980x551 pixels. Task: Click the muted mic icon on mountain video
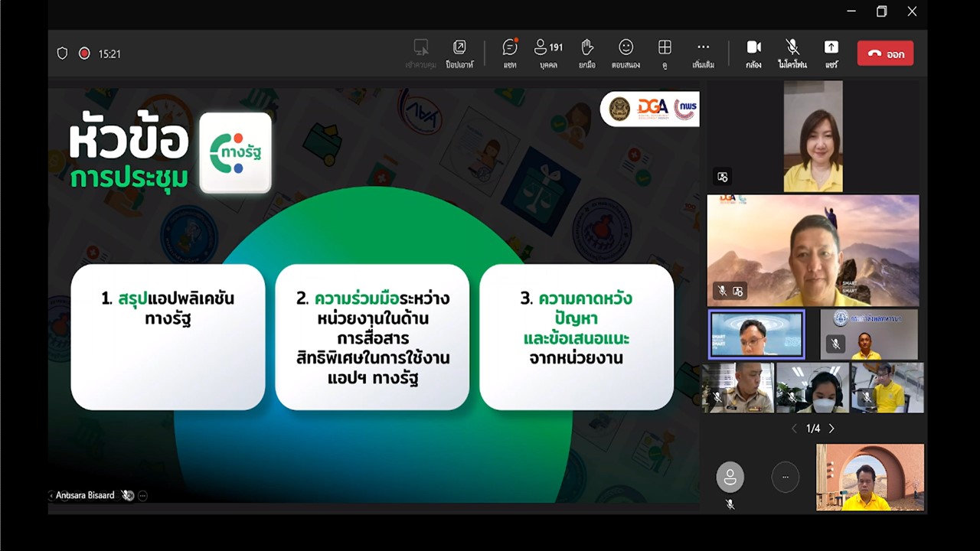click(722, 291)
